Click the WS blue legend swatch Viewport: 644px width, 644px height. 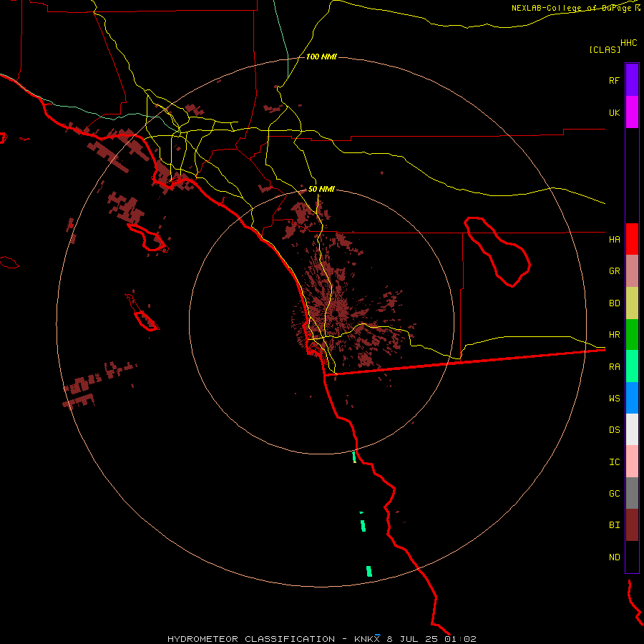632,398
